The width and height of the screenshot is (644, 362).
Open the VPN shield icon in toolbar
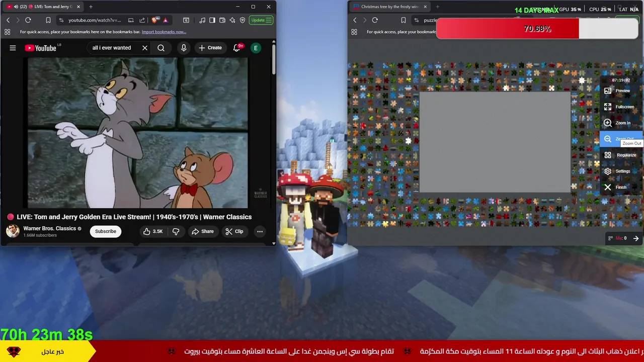[243, 20]
